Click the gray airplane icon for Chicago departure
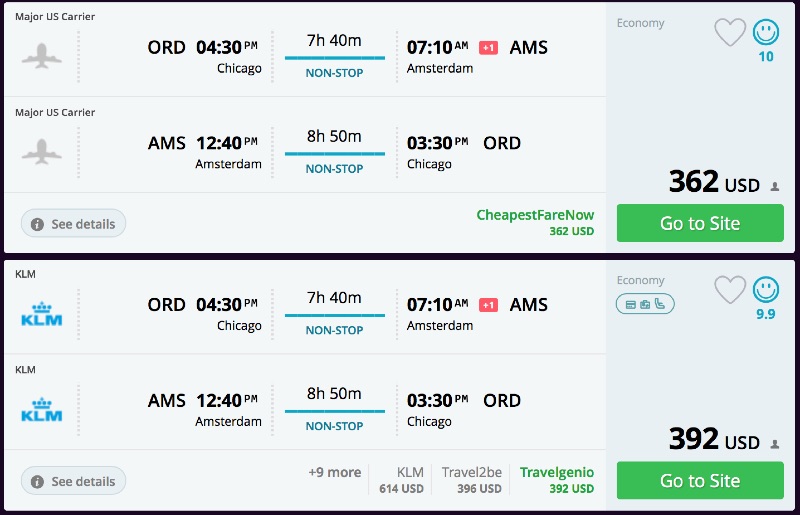The image size is (800, 515). [42, 56]
